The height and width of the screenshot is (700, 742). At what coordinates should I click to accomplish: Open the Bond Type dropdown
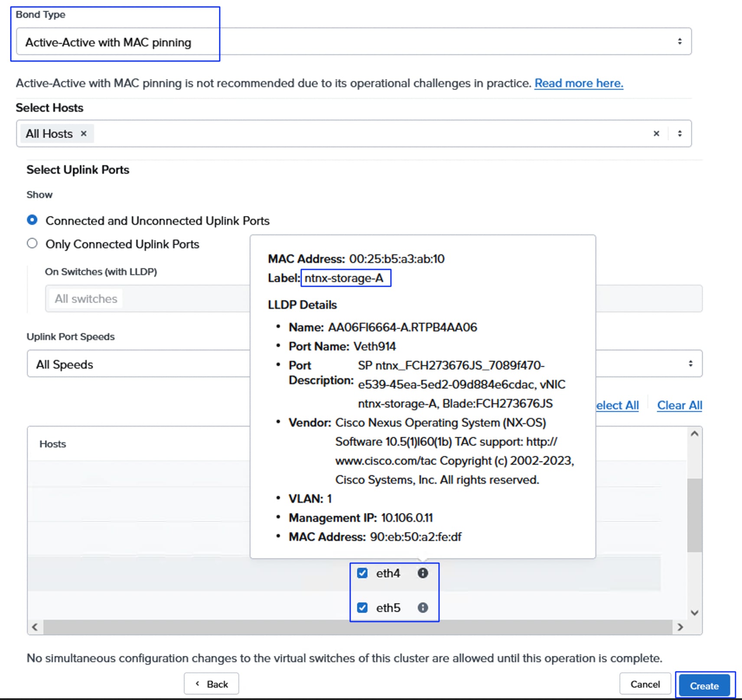680,41
